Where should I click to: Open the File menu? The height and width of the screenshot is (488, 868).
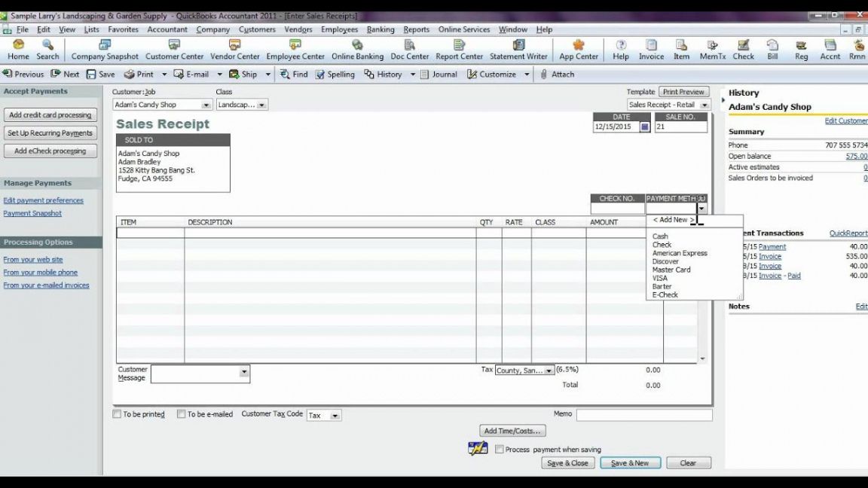tap(22, 29)
